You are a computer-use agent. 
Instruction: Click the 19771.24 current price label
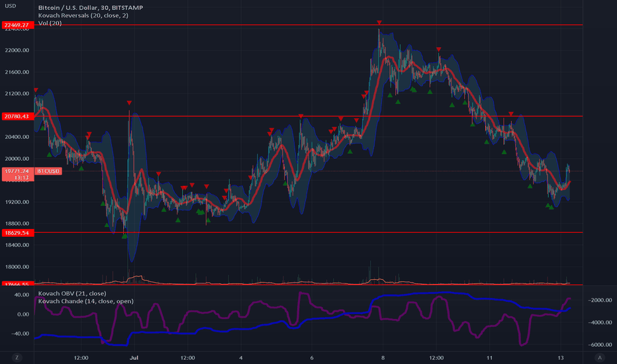point(17,171)
